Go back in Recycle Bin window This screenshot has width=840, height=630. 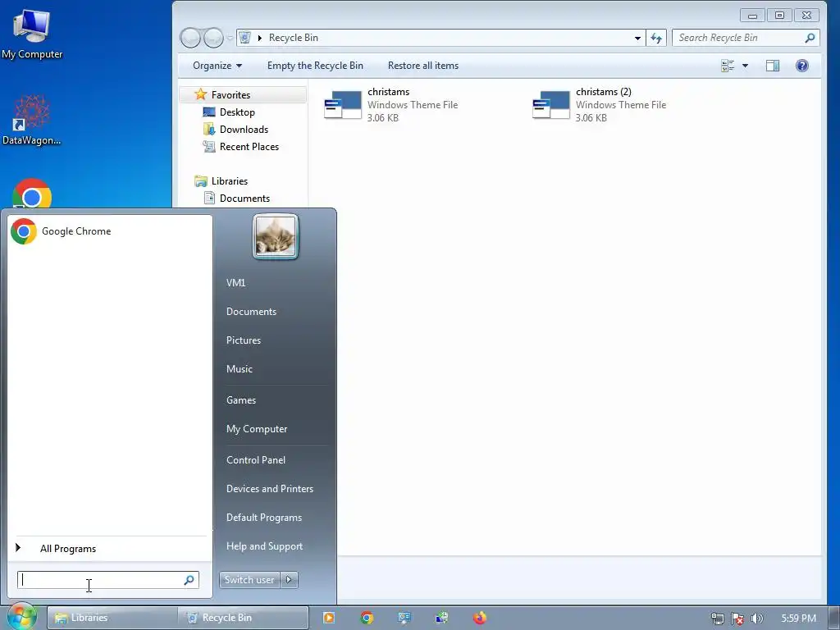point(190,38)
